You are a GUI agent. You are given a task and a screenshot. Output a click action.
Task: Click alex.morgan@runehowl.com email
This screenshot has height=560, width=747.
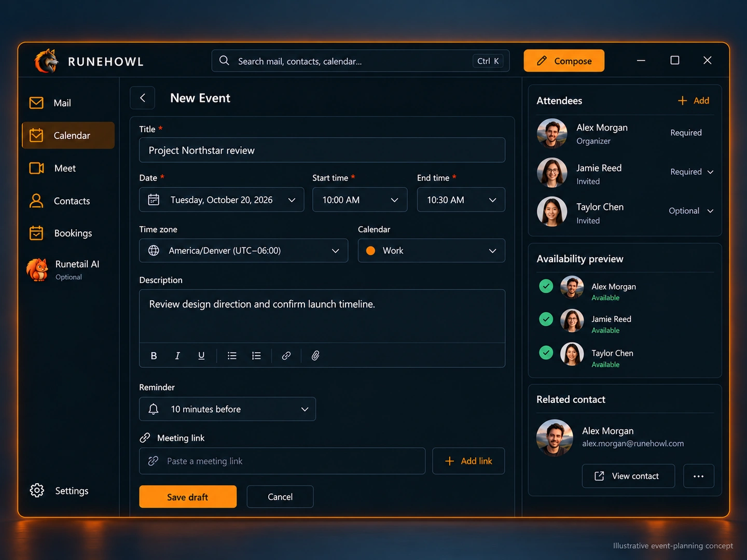pyautogui.click(x=633, y=443)
